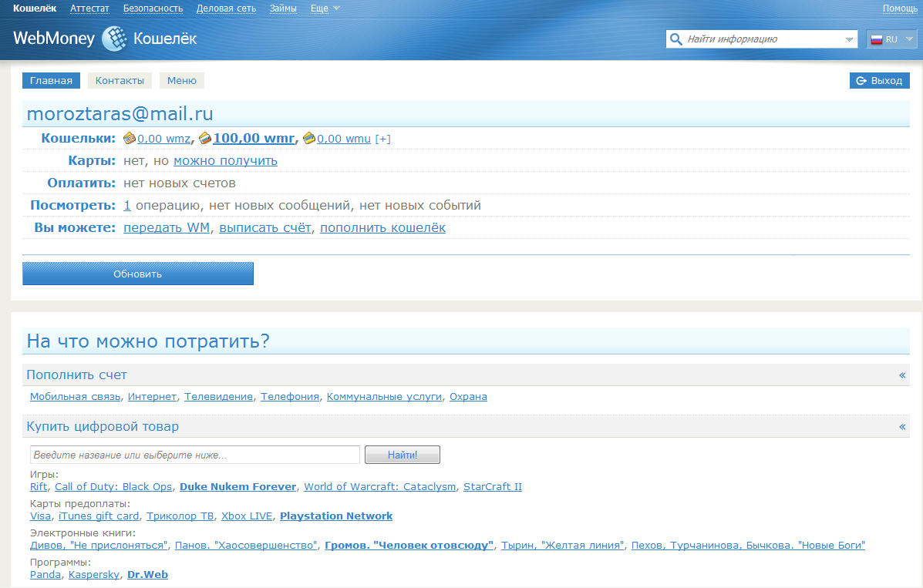
Task: Open the Duke Nukem Forever link
Action: [x=237, y=487]
